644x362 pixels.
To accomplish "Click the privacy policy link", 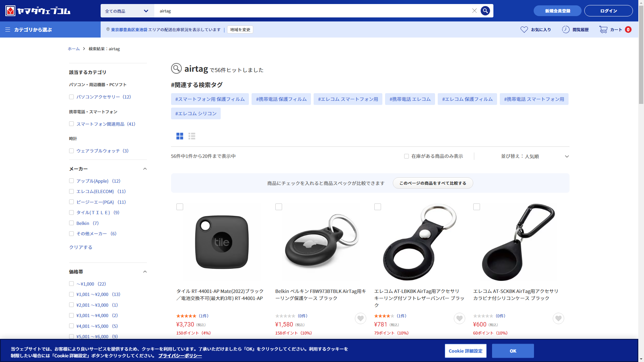I will click(180, 356).
